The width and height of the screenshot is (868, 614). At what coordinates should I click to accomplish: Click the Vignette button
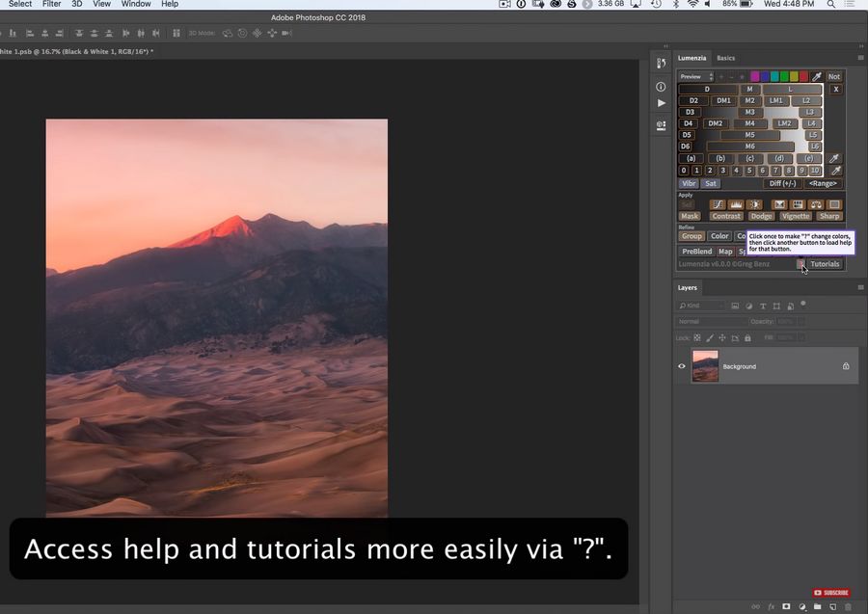click(796, 216)
